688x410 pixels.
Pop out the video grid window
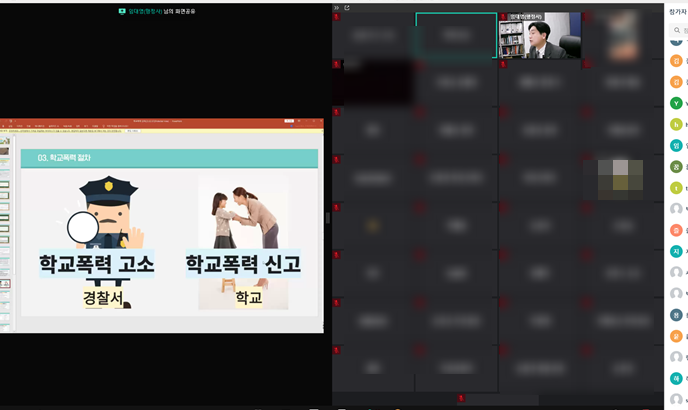(x=347, y=7)
